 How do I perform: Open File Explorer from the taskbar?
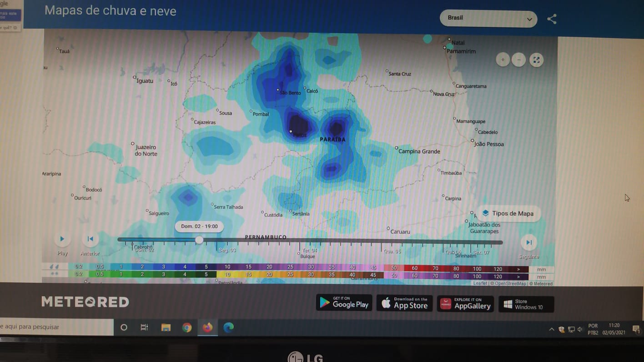166,327
